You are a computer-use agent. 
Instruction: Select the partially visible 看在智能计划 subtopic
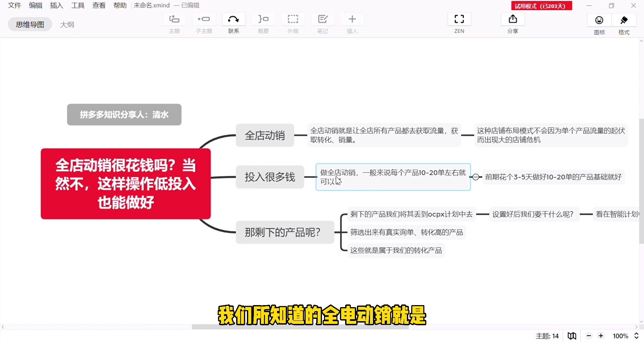click(616, 214)
